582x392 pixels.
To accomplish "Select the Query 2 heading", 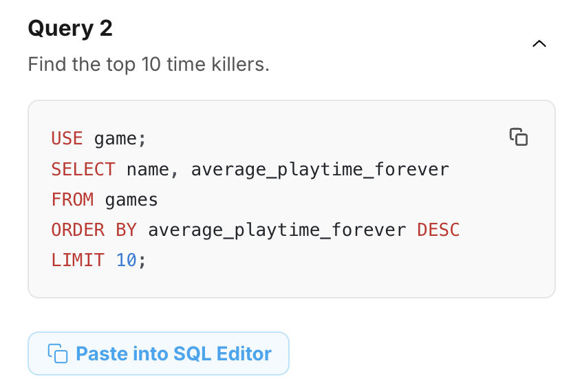I will [x=70, y=28].
